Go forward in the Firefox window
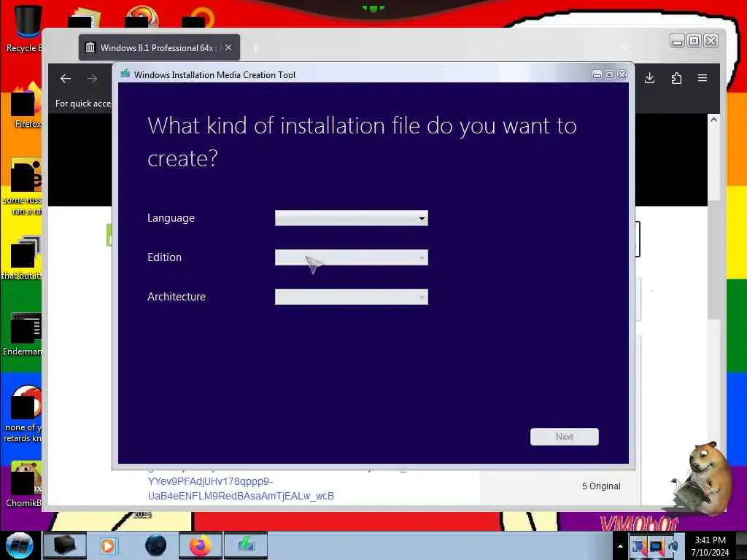This screenshot has width=747, height=560. point(93,79)
